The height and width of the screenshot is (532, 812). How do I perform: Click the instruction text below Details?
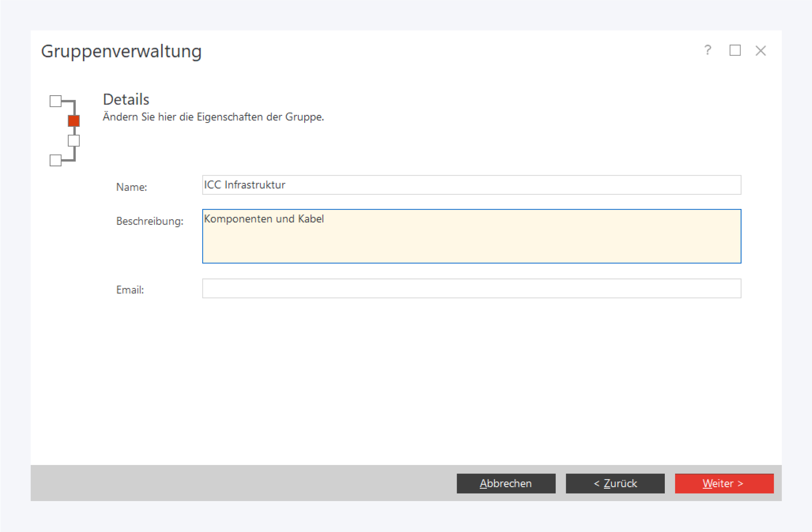coord(213,117)
